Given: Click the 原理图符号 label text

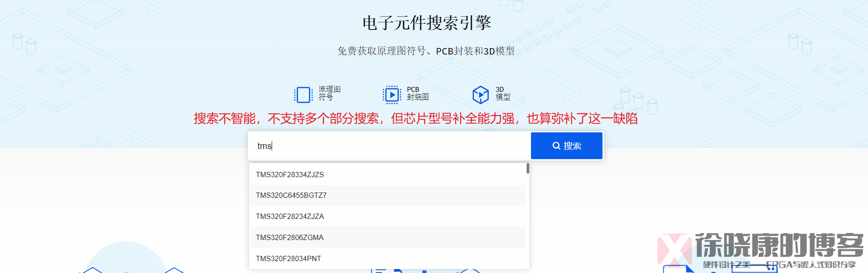Looking at the screenshot, I should 330,93.
